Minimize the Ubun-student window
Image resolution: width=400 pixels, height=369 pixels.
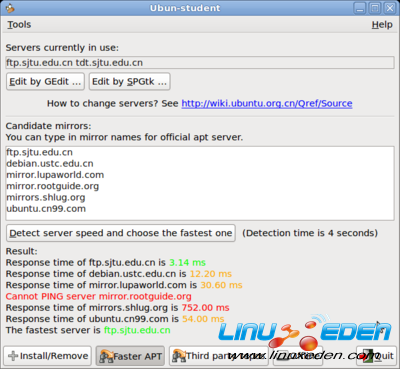point(360,8)
